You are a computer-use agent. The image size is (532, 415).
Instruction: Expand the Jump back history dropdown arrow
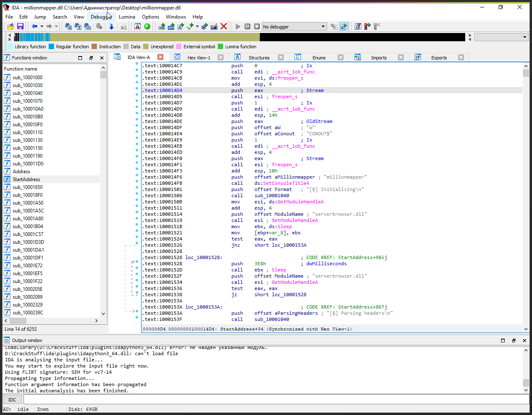(x=42, y=26)
